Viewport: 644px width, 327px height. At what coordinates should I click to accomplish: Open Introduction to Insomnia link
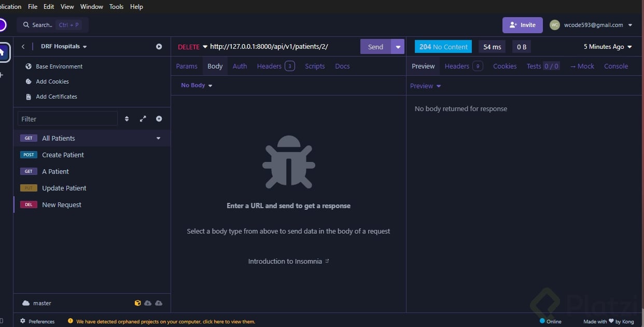[288, 261]
